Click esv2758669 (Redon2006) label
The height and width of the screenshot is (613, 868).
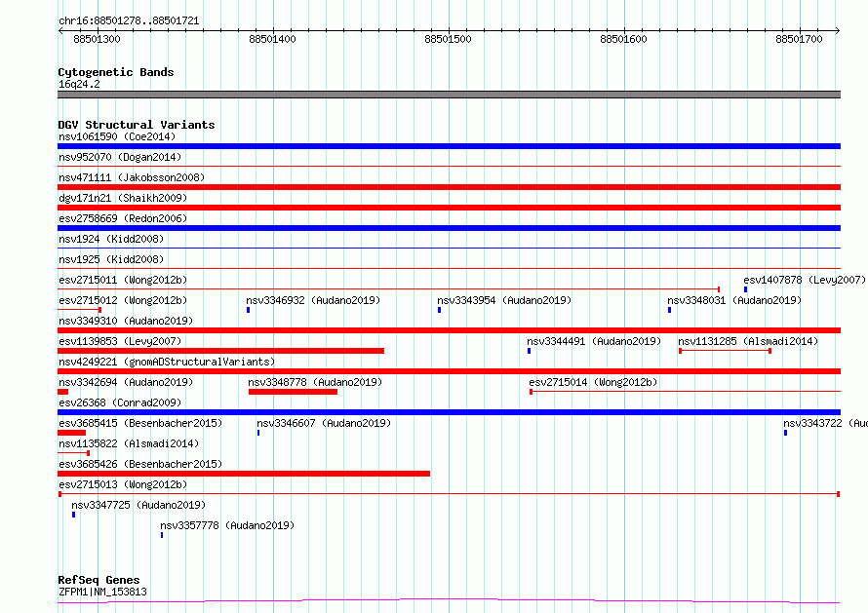123,218
